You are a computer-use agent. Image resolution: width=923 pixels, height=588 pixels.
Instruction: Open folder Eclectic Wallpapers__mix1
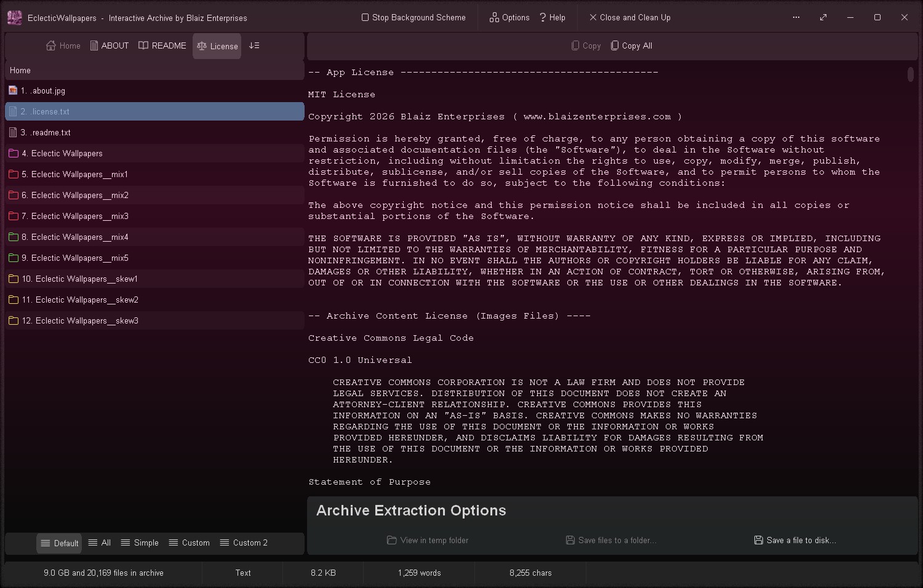pyautogui.click(x=154, y=175)
